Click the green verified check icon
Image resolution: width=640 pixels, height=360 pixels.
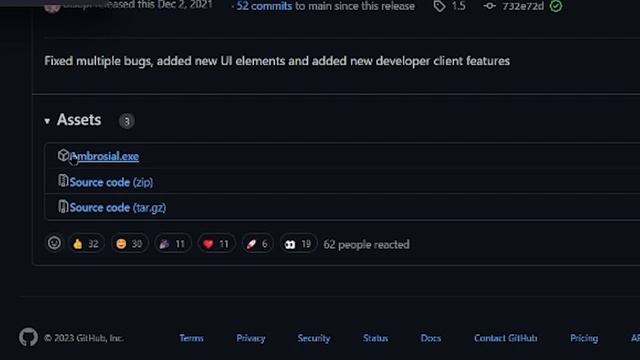[x=556, y=6]
